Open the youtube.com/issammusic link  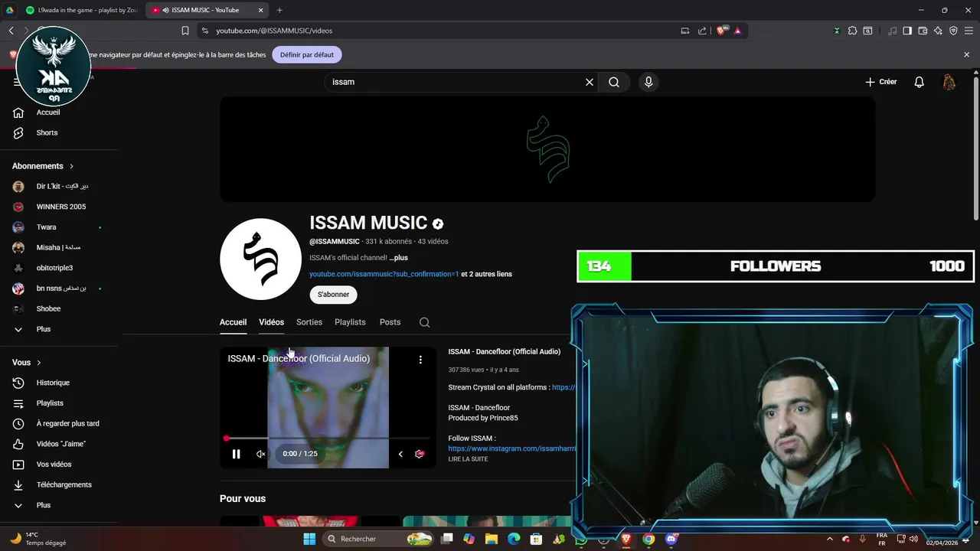[384, 274]
